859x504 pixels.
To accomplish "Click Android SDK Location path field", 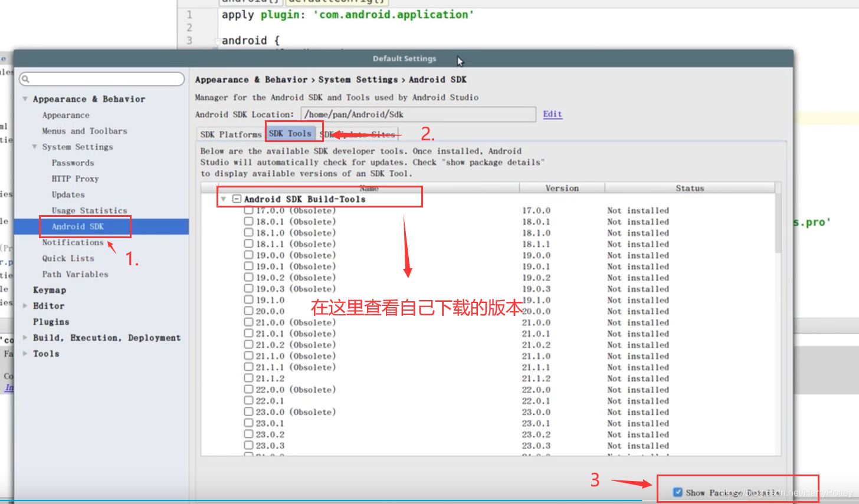I will tap(418, 114).
